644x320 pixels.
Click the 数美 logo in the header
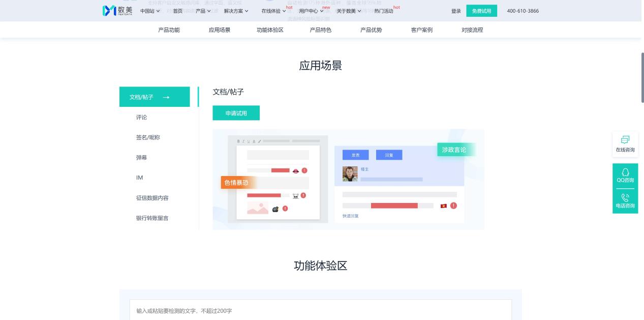tap(117, 11)
